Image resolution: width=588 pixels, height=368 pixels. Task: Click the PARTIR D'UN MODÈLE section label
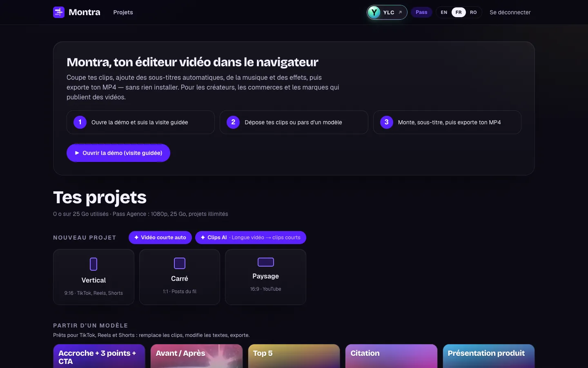[x=91, y=325]
